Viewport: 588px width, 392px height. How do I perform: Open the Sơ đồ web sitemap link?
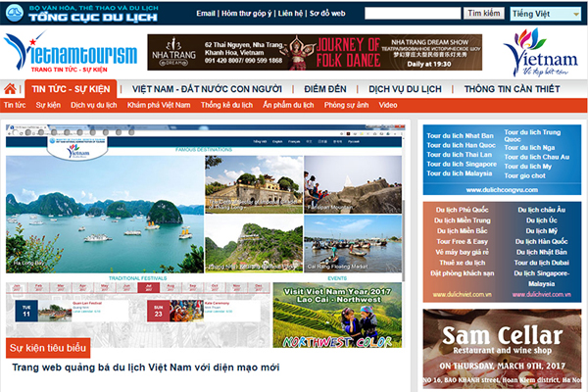[330, 15]
